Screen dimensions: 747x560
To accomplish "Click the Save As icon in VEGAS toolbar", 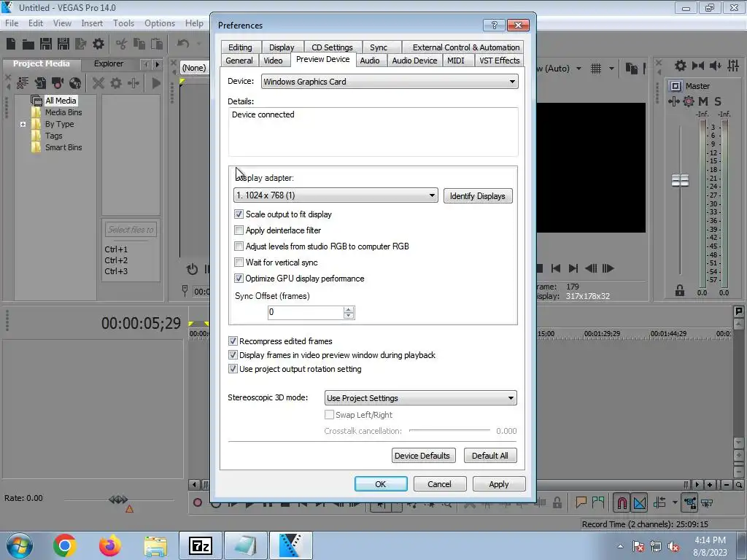I will (63, 44).
